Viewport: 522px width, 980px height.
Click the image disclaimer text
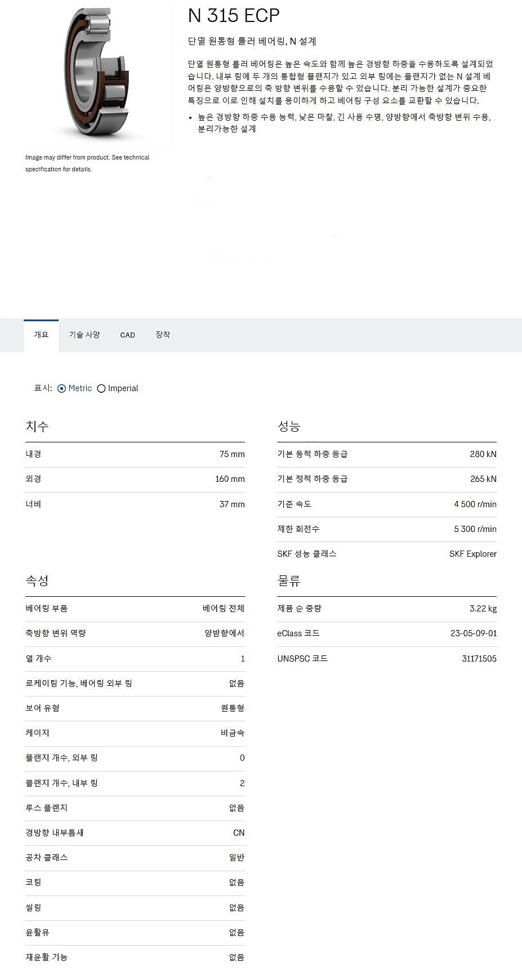tap(87, 163)
